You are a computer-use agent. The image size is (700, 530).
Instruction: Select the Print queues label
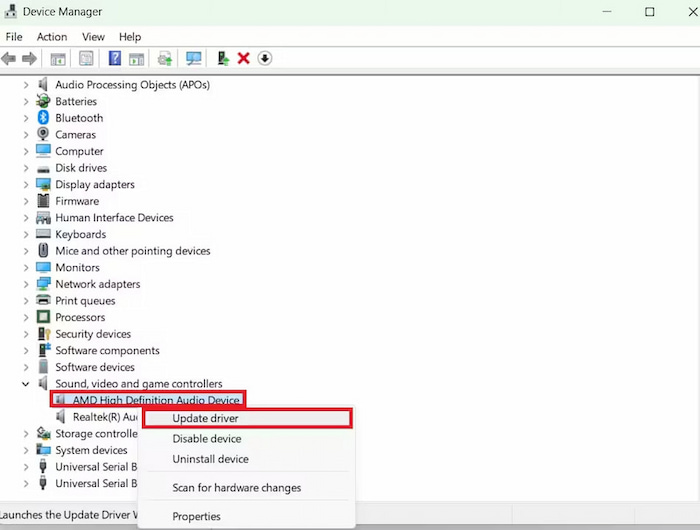pyautogui.click(x=85, y=301)
